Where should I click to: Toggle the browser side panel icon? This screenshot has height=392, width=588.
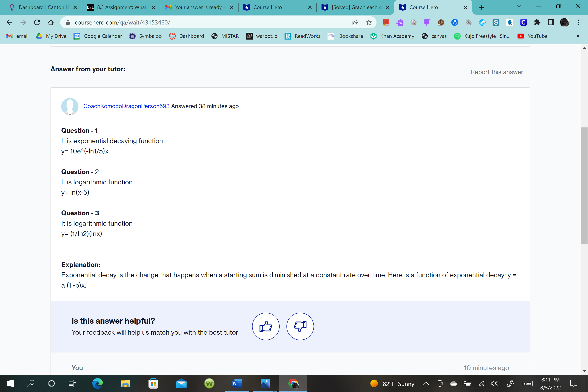pyautogui.click(x=551, y=23)
